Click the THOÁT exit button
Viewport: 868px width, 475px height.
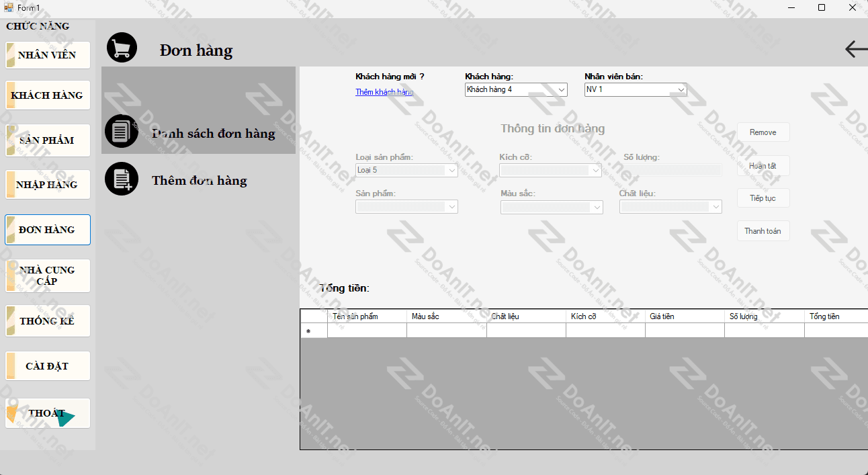click(x=48, y=413)
